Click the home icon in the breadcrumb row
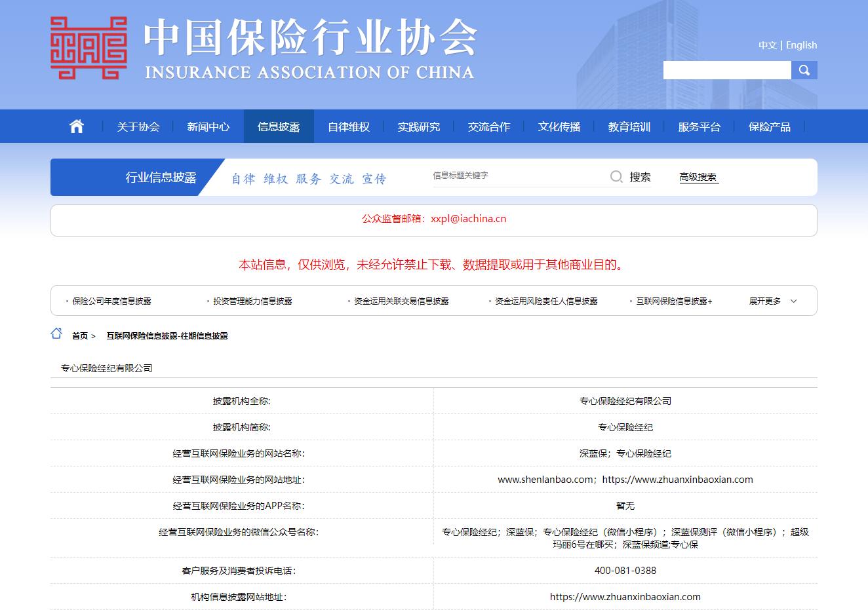The width and height of the screenshot is (868, 610). (56, 334)
